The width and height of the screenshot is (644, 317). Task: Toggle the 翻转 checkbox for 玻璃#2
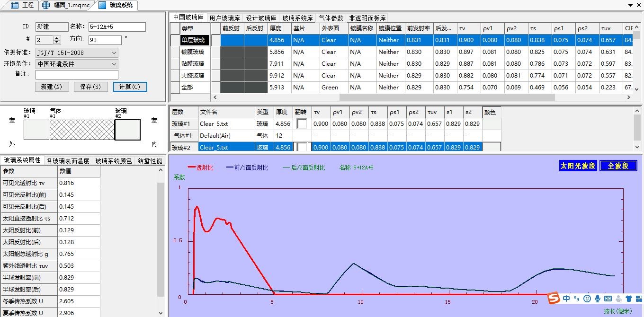303,147
